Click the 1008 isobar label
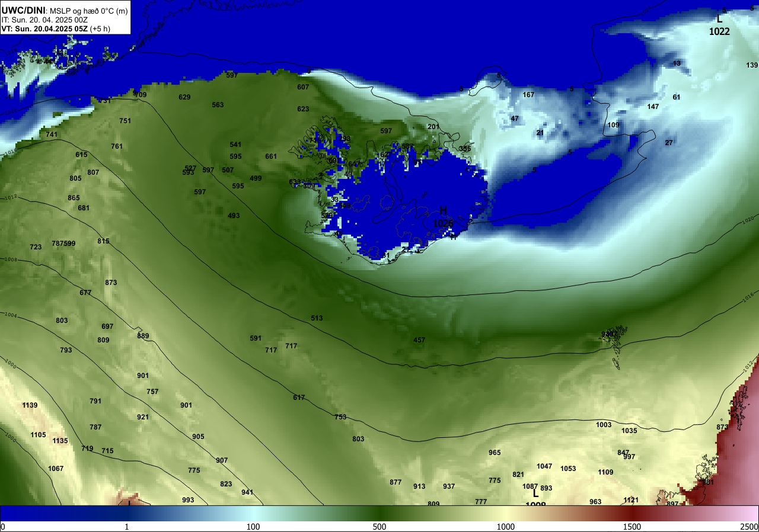This screenshot has width=759, height=532. tap(10, 259)
